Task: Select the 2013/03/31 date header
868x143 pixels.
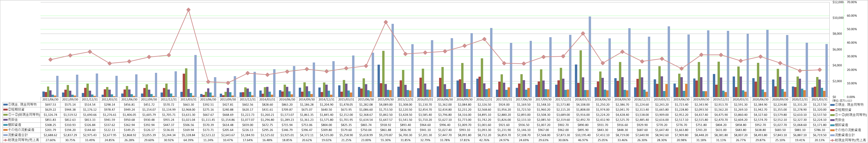Action: coord(188,100)
